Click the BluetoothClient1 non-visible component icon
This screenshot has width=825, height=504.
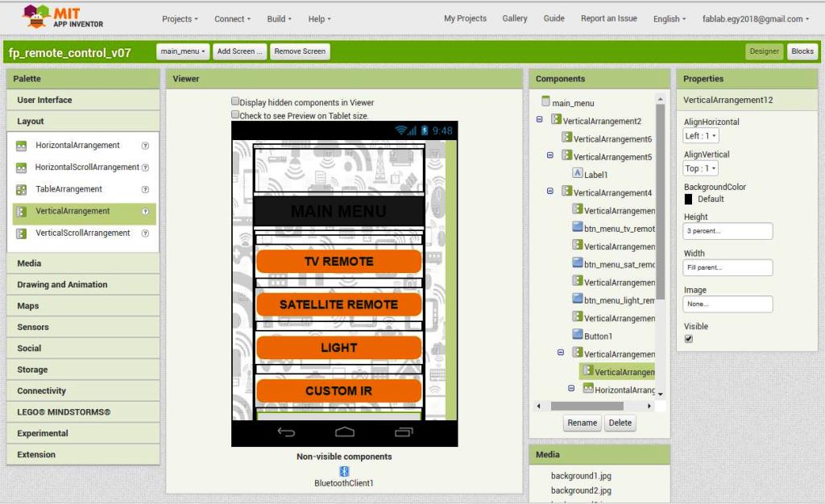pyautogui.click(x=344, y=471)
